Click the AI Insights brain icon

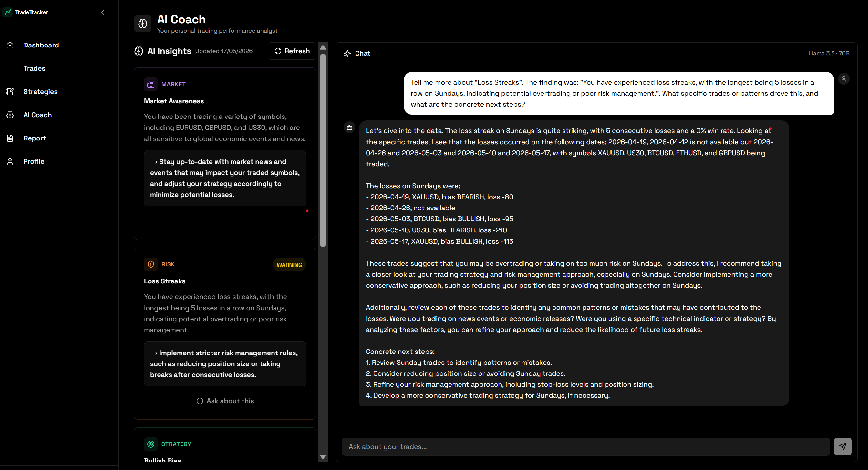coord(139,51)
